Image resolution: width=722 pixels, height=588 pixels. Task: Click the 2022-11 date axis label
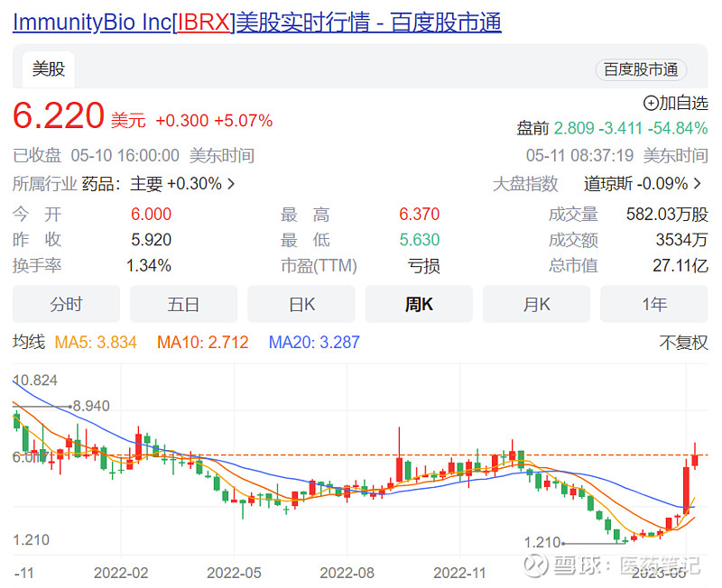[x=459, y=573]
